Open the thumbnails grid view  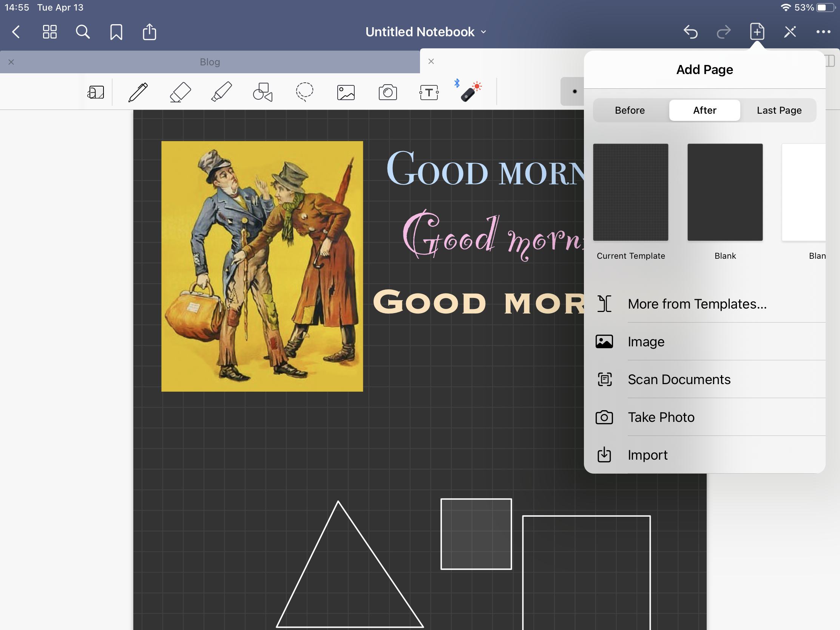[x=50, y=32]
